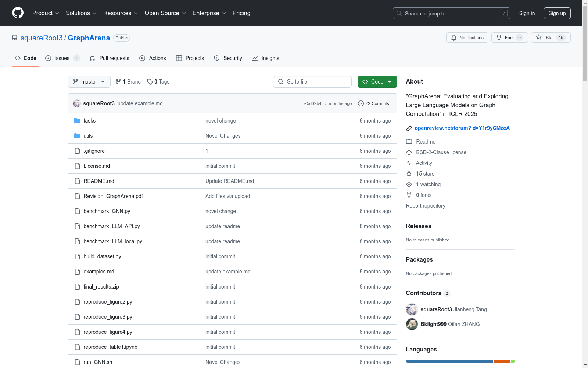Click the 15 stars link
The height and width of the screenshot is (368, 588).
tap(425, 174)
